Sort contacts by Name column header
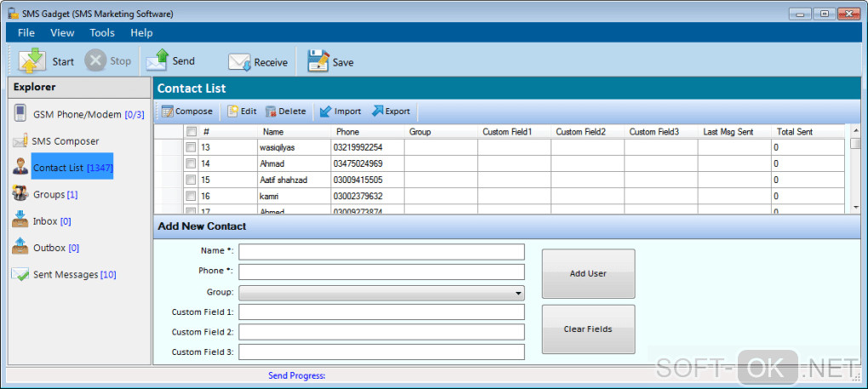 click(273, 132)
